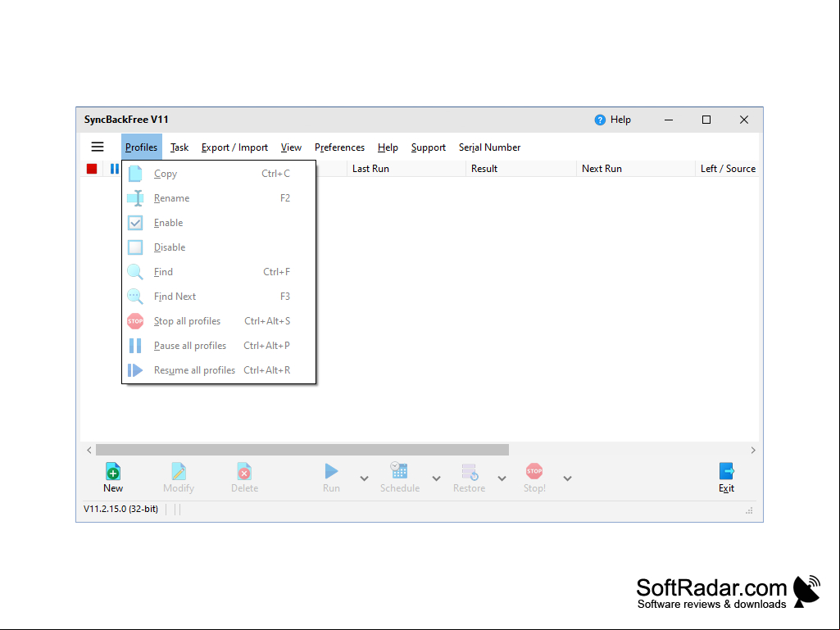Click the Run play icon

(x=331, y=471)
